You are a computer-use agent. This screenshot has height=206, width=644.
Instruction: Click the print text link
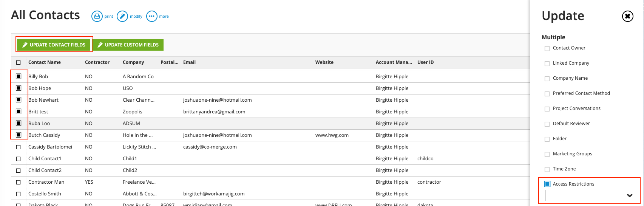pyautogui.click(x=109, y=17)
